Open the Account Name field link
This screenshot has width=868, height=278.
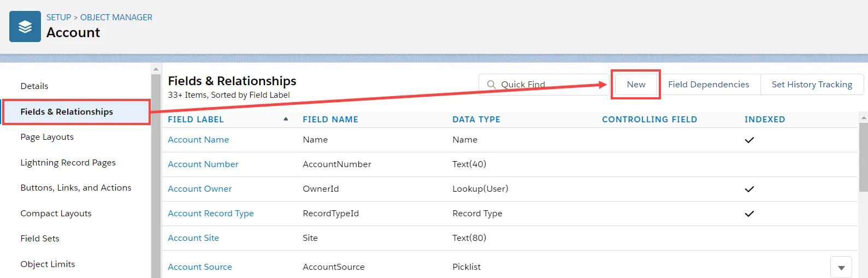198,140
